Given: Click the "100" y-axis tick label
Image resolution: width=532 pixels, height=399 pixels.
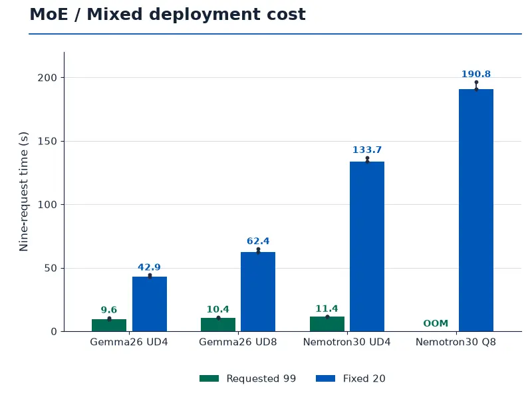Looking at the screenshot, I should click(47, 205).
